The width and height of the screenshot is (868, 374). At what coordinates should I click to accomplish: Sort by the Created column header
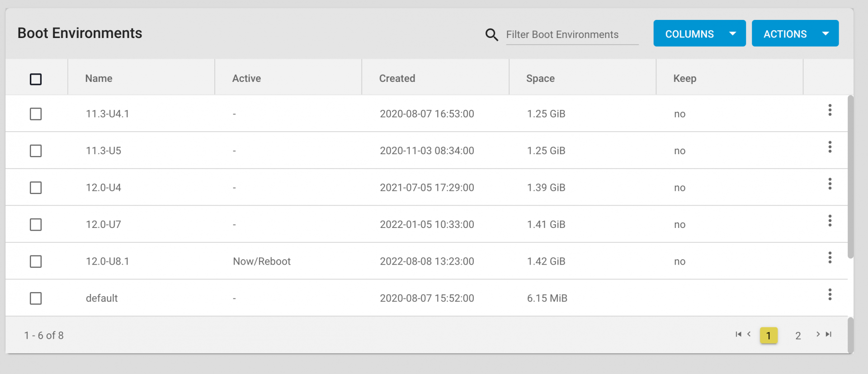point(397,78)
